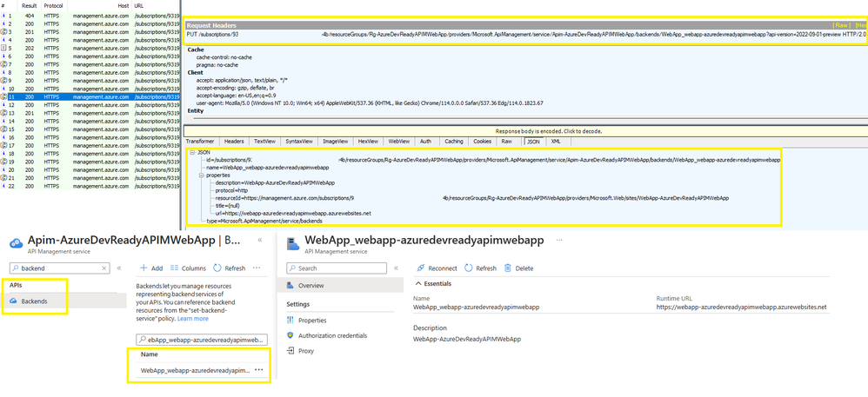Image resolution: width=868 pixels, height=397 pixels.
Task: Click 'Response body is encoded' bar to decode
Action: [525, 131]
